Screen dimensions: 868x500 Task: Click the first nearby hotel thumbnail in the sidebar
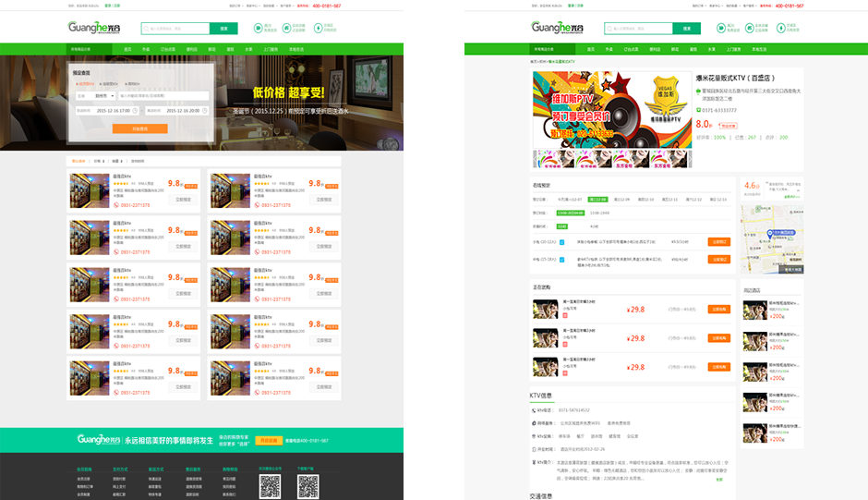[x=754, y=310]
